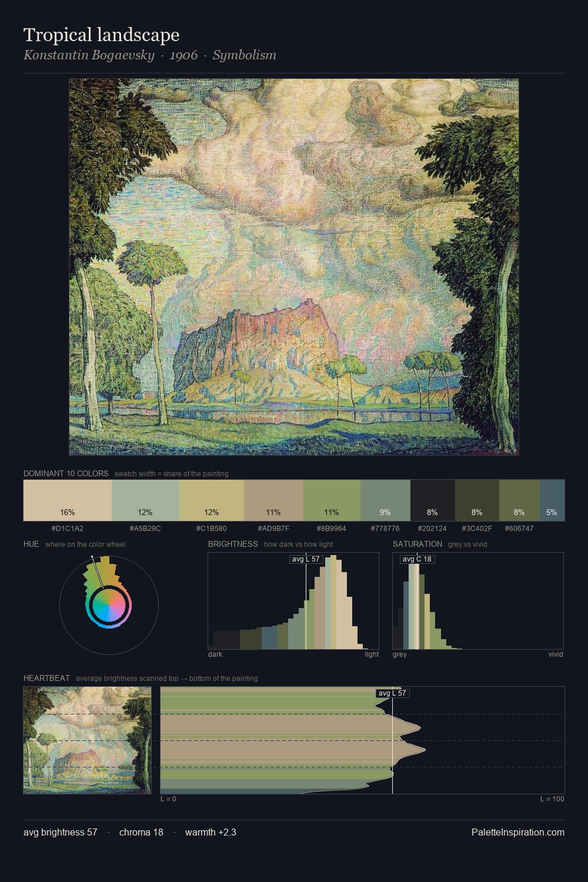The width and height of the screenshot is (588, 882).
Task: Click the 'L = 0' axis label
Action: 168,799
